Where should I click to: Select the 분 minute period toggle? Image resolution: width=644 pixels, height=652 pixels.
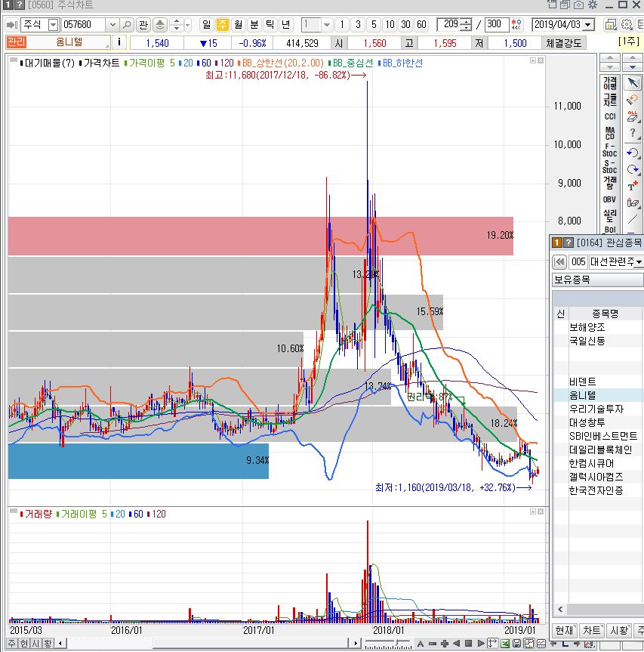[254, 24]
